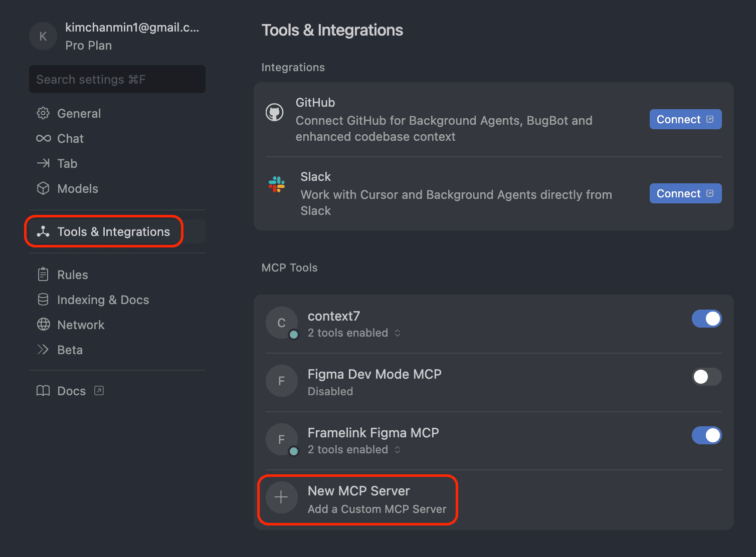Open Chat settings
Image resolution: width=756 pixels, height=557 pixels.
point(117,138)
